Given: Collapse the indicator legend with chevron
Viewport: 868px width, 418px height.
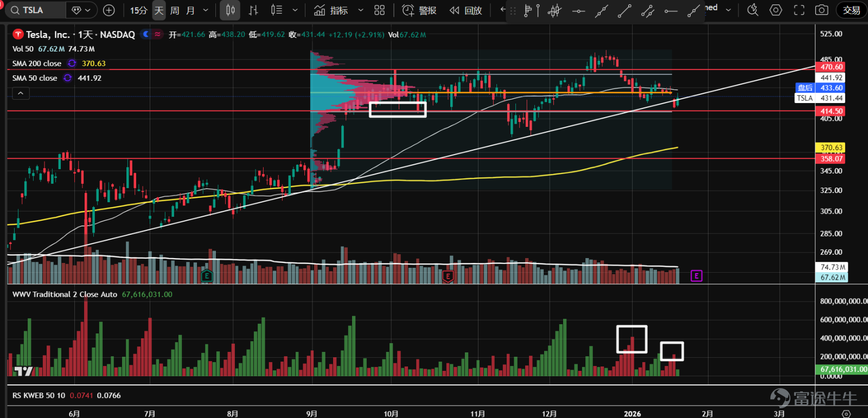Looking at the screenshot, I should click(20, 93).
